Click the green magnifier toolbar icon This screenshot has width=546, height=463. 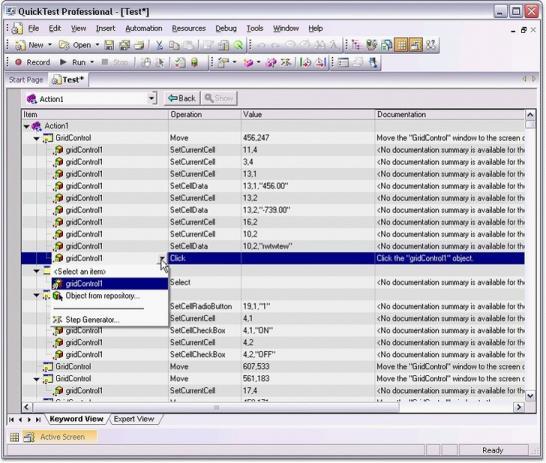click(238, 45)
